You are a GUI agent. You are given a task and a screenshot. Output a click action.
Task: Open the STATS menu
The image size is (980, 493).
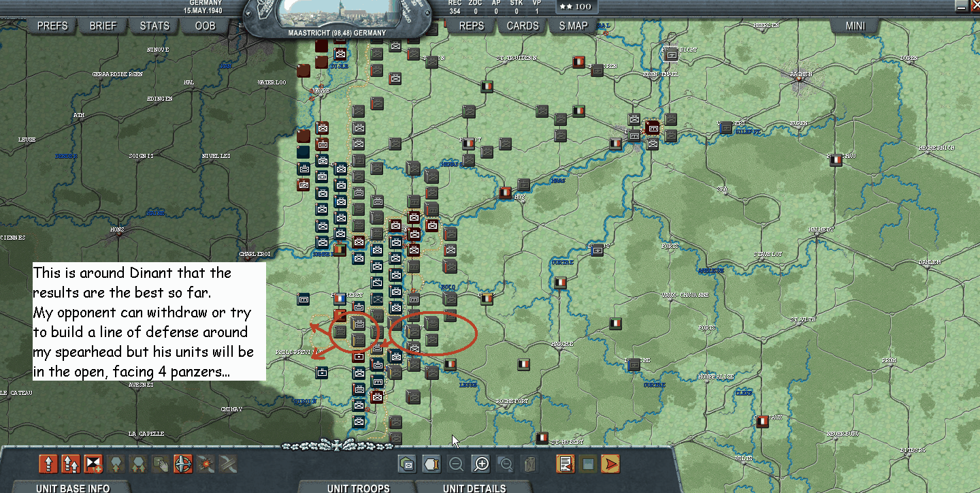pos(154,26)
